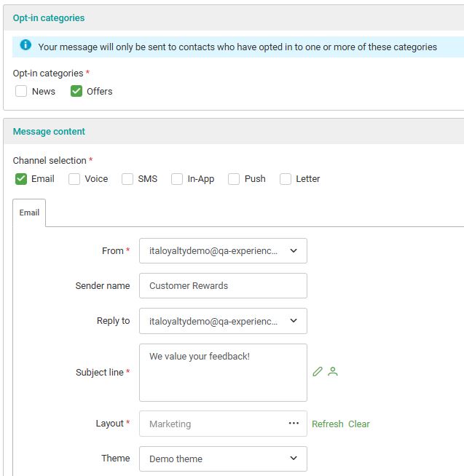This screenshot has height=476, width=464.
Task: Click the personalization person icon beside Subject line
Action: (333, 372)
